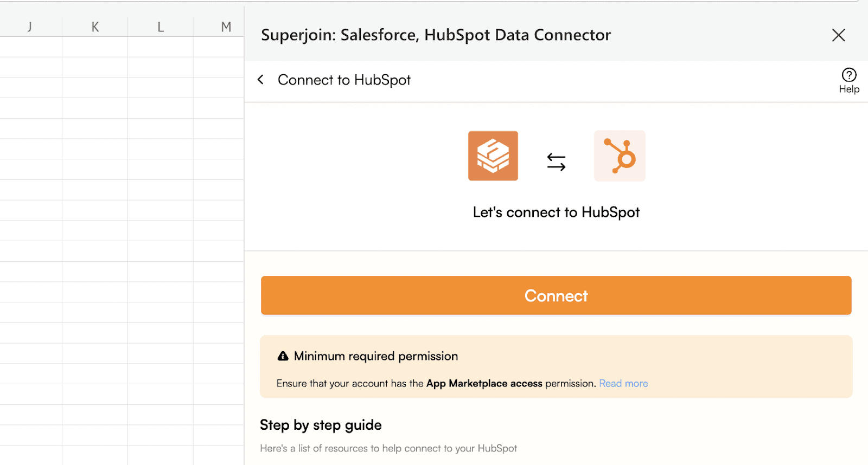Go back using the left chevron arrow
The width and height of the screenshot is (868, 465).
[x=261, y=80]
